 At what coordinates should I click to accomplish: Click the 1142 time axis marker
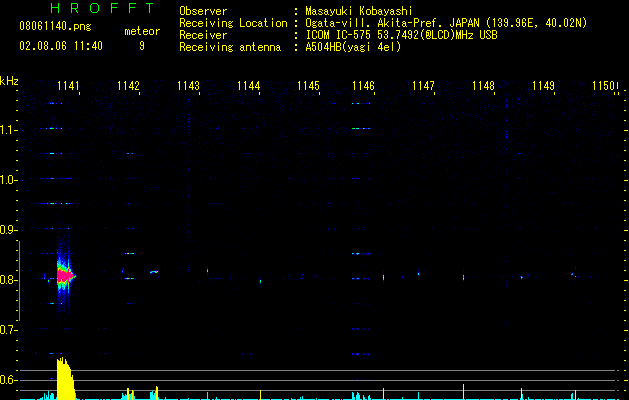(128, 86)
